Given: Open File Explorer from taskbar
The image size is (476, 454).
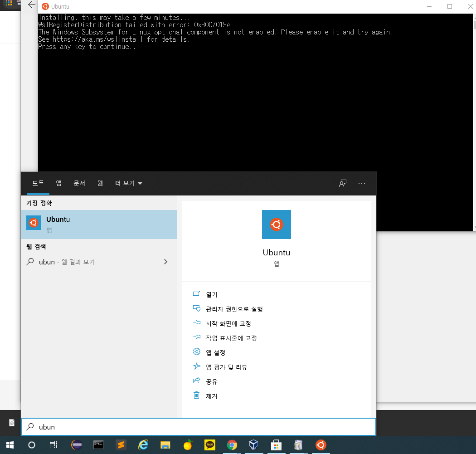Looking at the screenshot, I should [x=165, y=445].
